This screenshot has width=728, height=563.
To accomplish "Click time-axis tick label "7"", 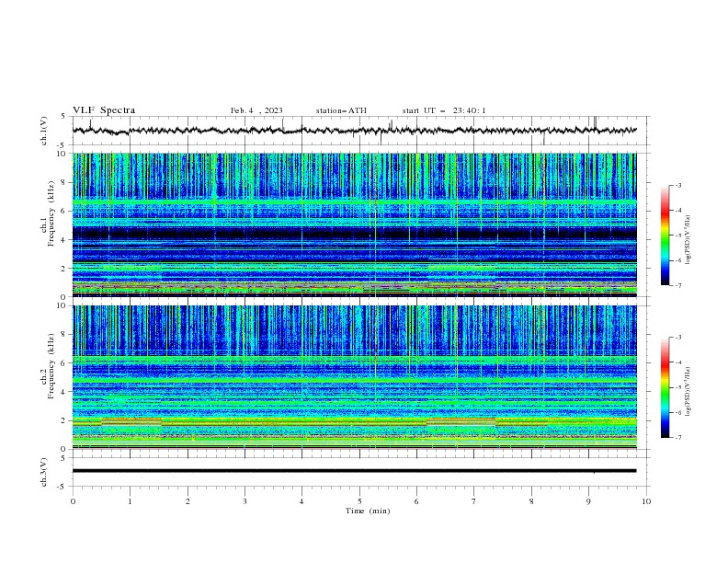I will (474, 501).
